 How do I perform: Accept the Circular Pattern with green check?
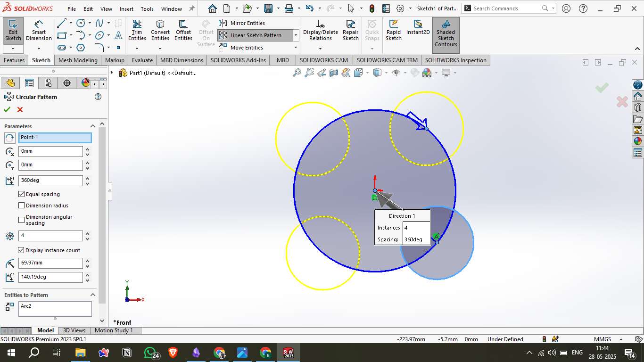click(x=7, y=109)
